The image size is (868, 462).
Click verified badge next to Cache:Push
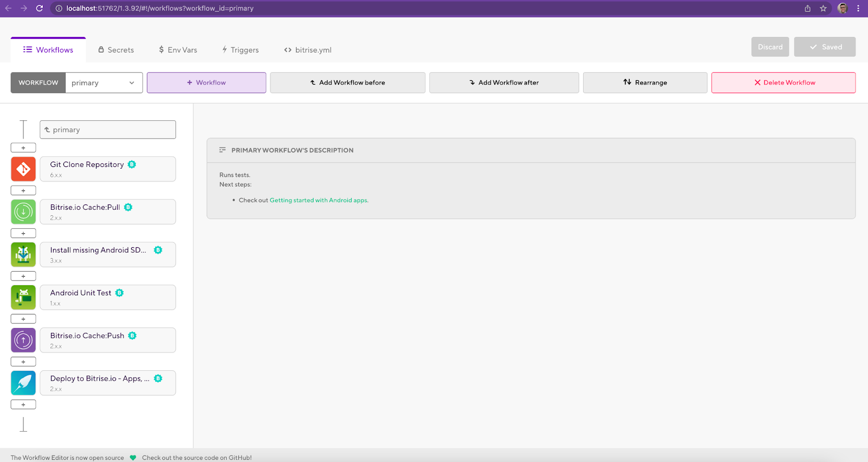click(x=132, y=336)
